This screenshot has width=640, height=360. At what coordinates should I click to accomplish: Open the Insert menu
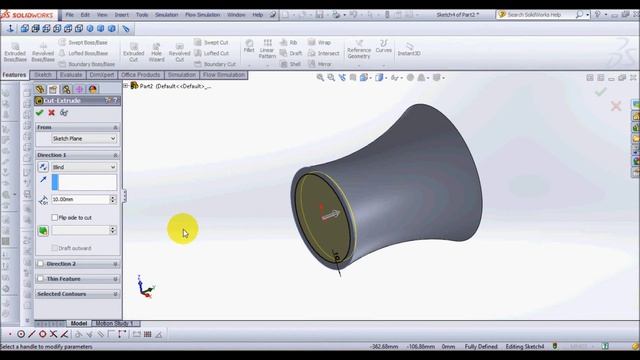click(121, 15)
